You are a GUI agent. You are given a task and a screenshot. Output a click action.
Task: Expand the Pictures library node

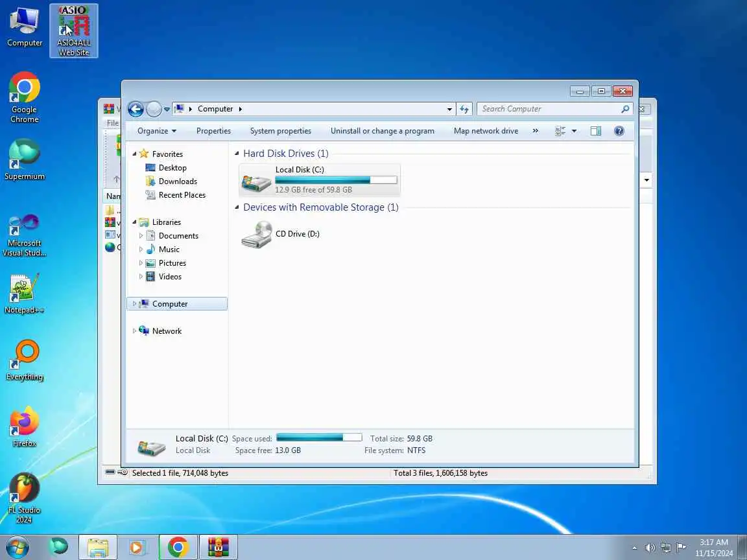(141, 263)
